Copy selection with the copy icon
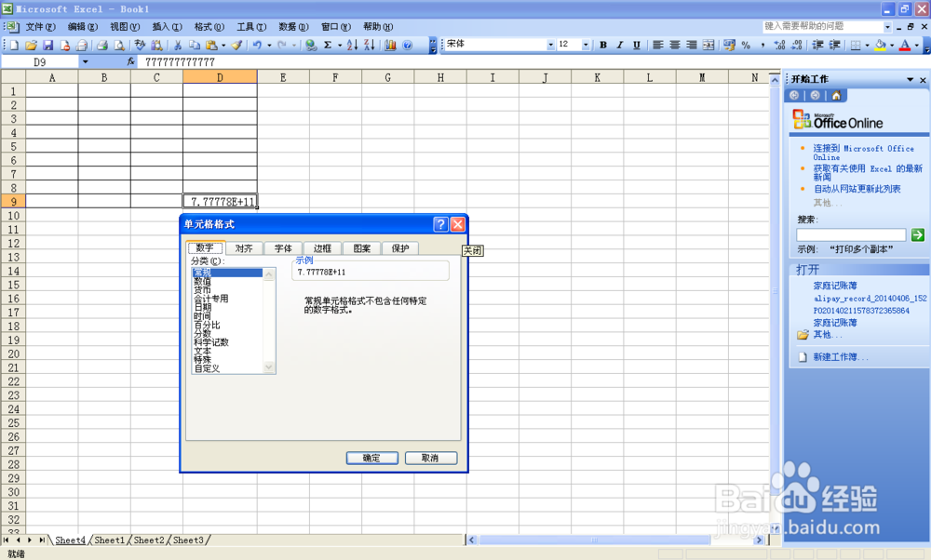This screenshot has height=560, width=931. [195, 45]
